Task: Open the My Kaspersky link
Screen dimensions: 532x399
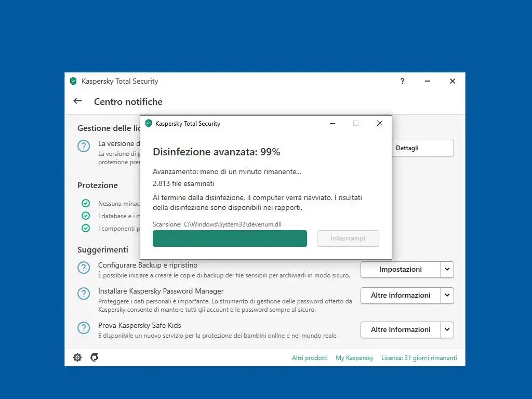Action: click(354, 357)
